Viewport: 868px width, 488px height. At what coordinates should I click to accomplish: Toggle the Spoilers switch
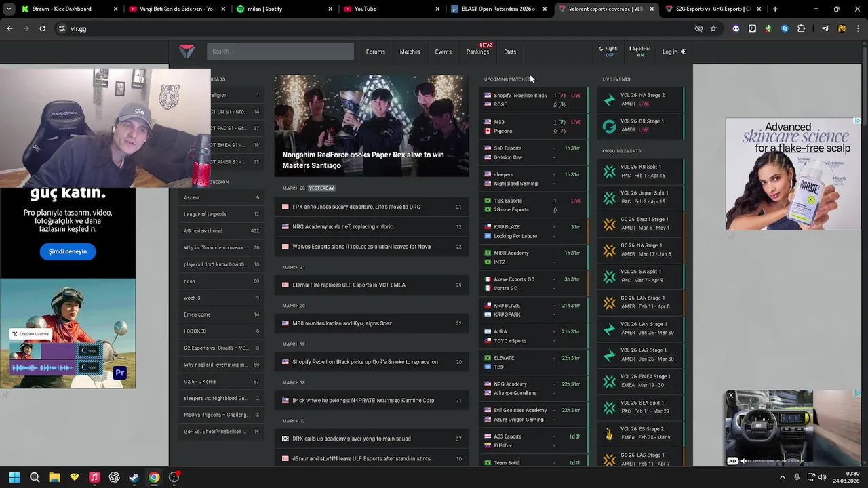pyautogui.click(x=639, y=52)
